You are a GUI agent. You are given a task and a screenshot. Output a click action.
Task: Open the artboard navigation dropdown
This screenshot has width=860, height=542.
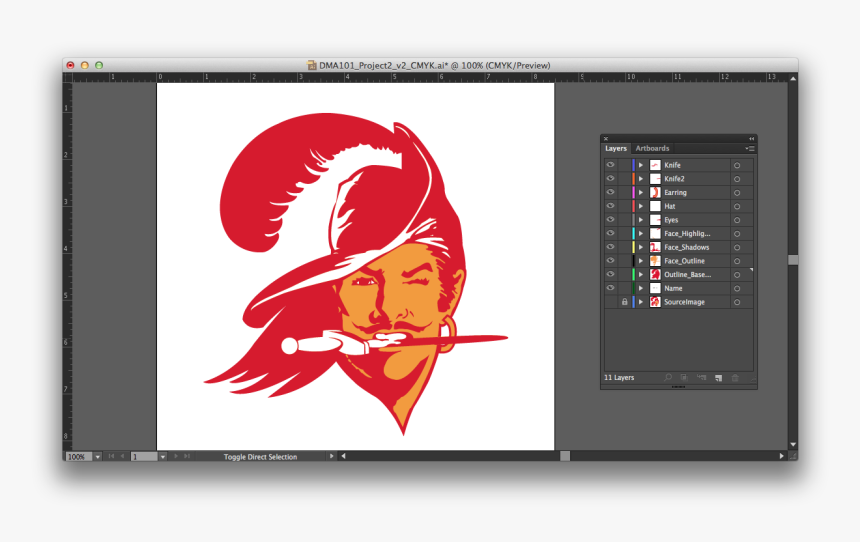click(163, 456)
